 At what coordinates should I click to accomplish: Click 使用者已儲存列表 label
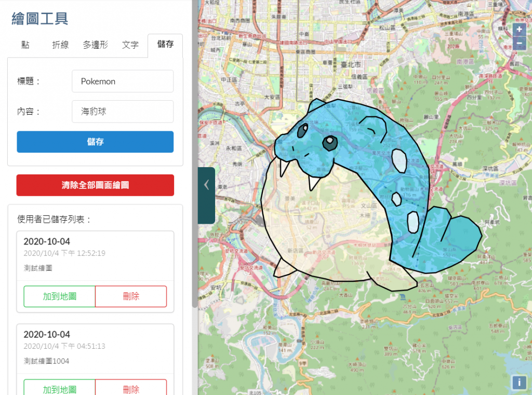pos(54,220)
